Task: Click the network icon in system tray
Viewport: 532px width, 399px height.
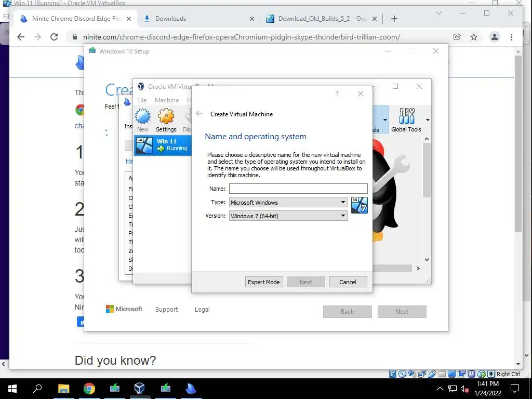Action: [453, 389]
